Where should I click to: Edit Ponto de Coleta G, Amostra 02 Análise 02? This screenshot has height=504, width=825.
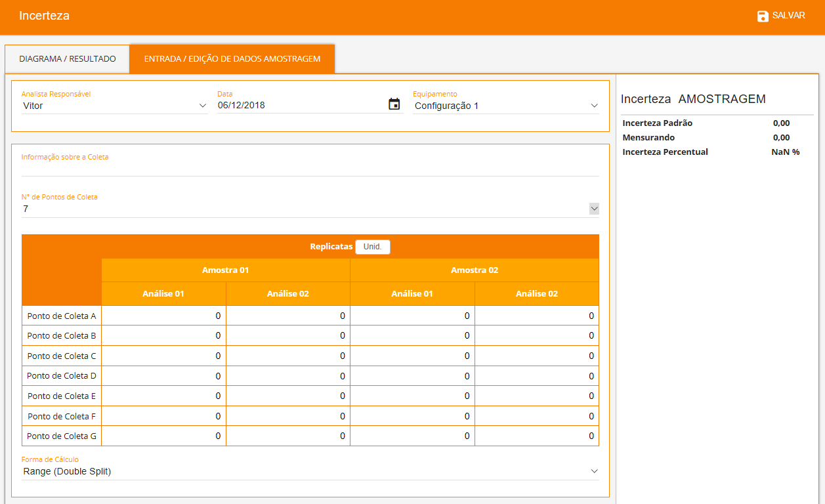(x=536, y=436)
